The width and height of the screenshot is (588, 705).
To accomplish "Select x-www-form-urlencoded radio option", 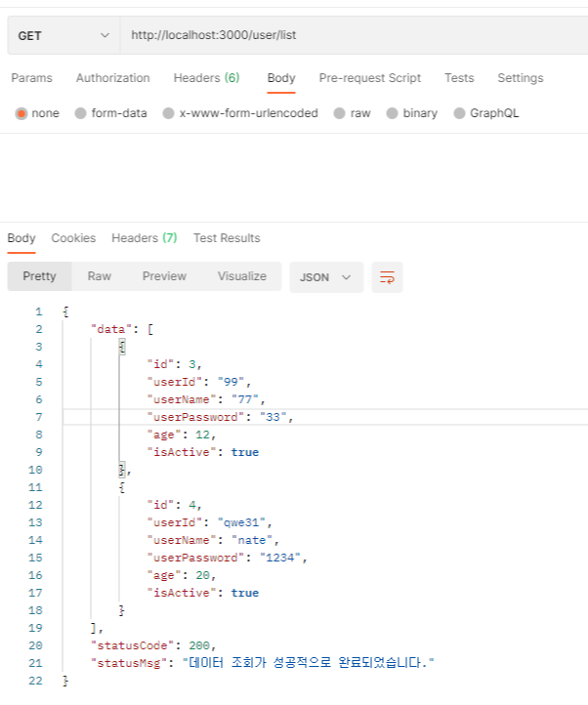I will click(x=168, y=113).
